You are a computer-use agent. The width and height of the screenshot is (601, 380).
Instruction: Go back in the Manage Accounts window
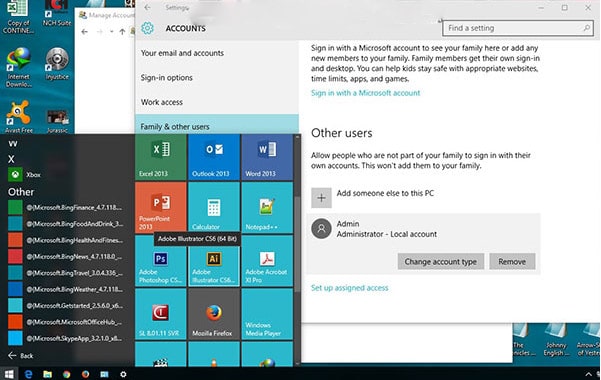pyautogui.click(x=85, y=32)
